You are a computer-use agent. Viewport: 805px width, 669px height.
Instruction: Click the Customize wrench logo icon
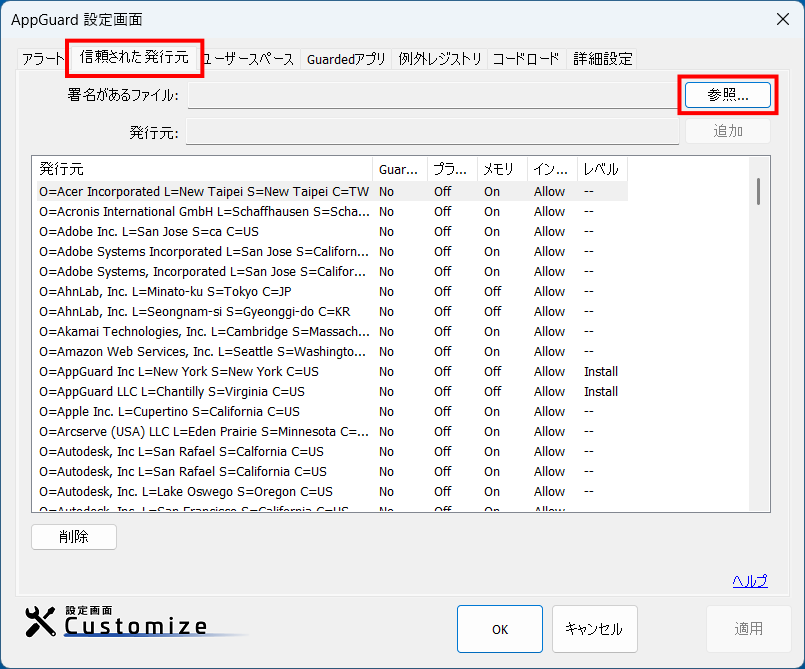point(41,622)
